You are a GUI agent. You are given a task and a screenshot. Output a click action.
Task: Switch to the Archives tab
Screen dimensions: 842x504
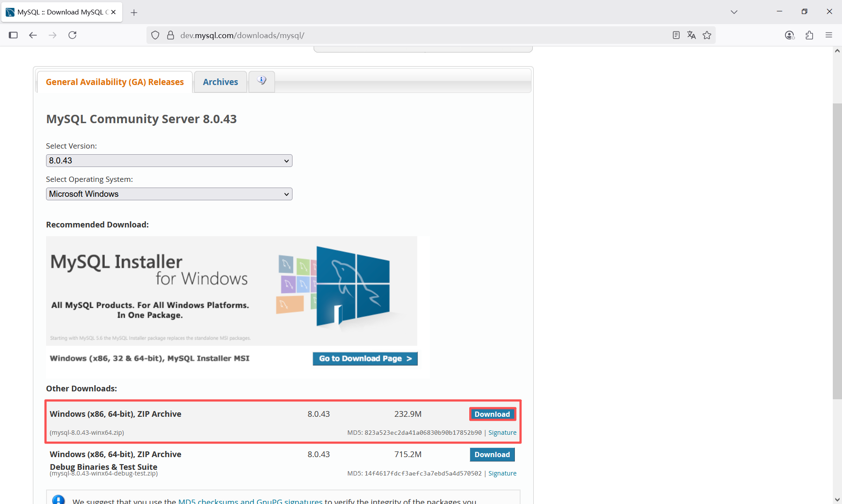[220, 82]
